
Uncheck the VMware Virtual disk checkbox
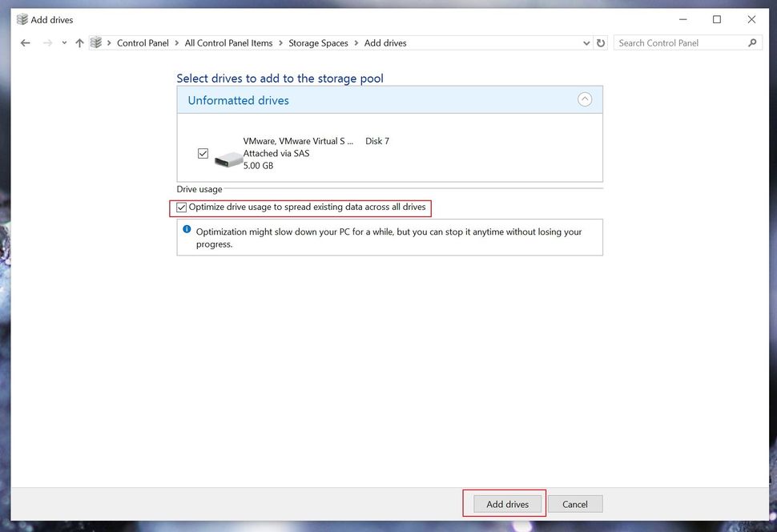(203, 152)
